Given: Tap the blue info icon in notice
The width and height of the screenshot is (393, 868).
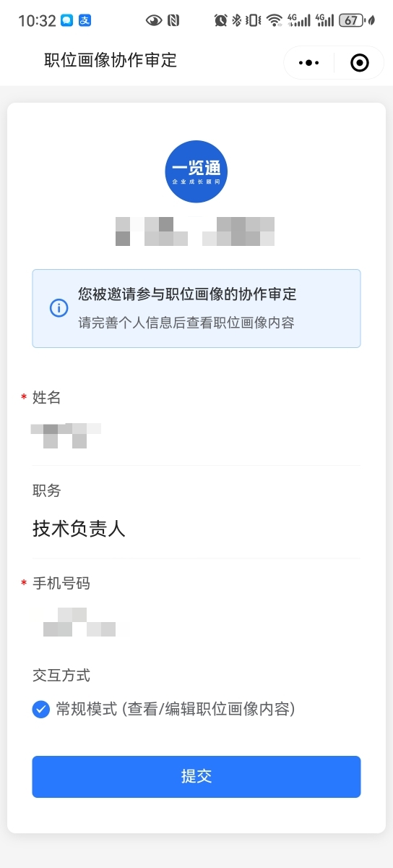Looking at the screenshot, I should [x=59, y=308].
